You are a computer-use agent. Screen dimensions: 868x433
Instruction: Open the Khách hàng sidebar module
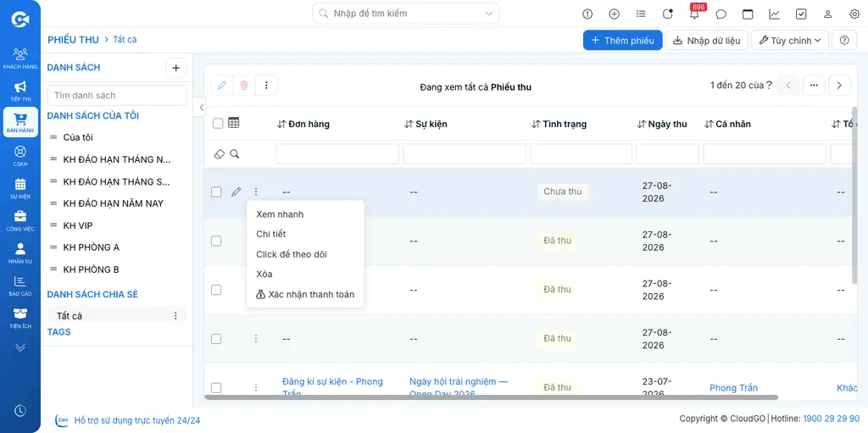[20, 58]
